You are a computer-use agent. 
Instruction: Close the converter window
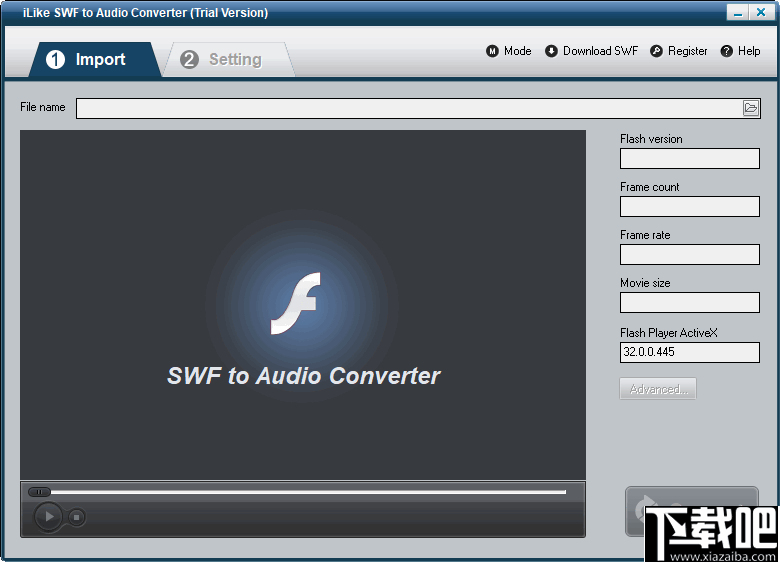click(x=761, y=12)
